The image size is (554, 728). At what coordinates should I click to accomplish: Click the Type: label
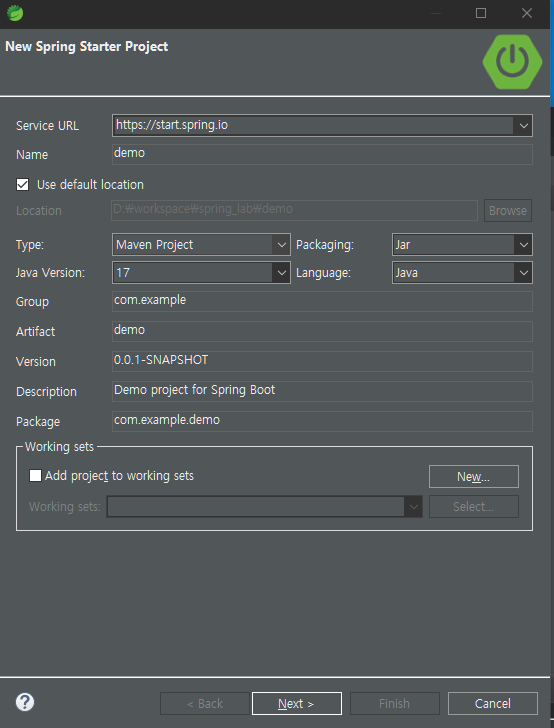click(x=30, y=245)
